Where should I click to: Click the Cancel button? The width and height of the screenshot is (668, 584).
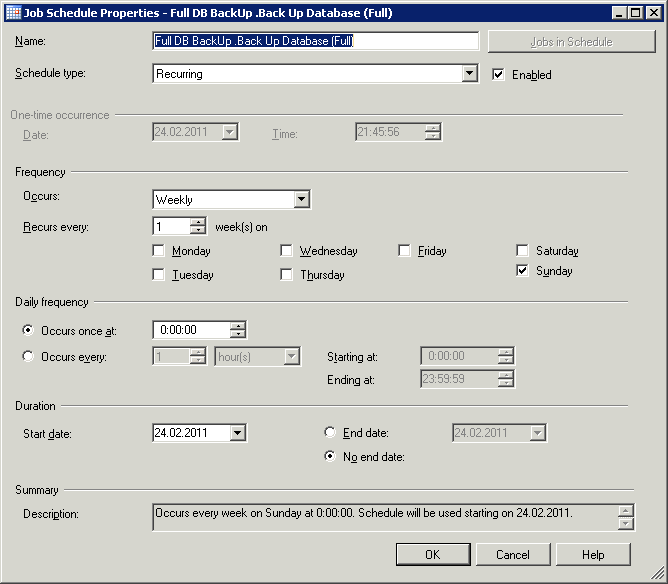coord(513,554)
